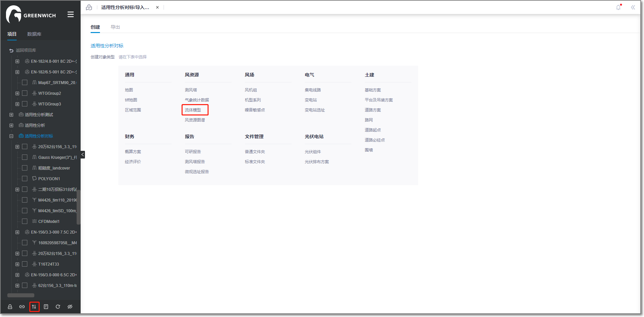This screenshot has width=644, height=317.
Task: Collapse sidebar using the arrow handle
Action: pos(83,154)
